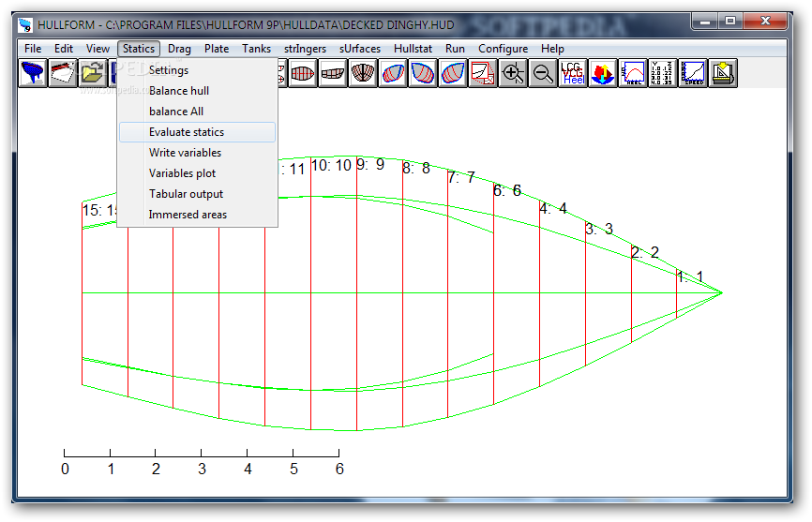Choose Balance hull menu entry

point(197,91)
